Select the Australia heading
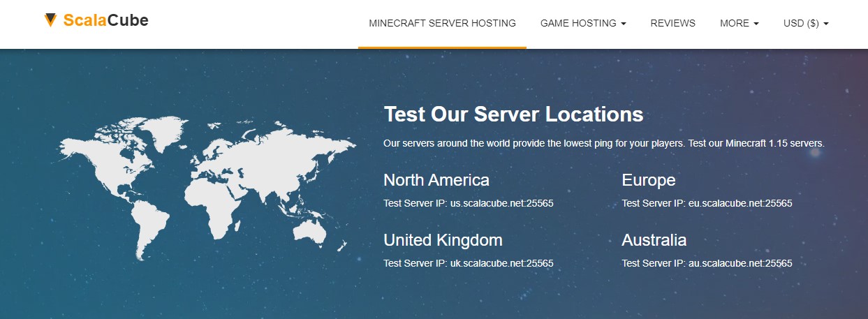 tap(654, 240)
